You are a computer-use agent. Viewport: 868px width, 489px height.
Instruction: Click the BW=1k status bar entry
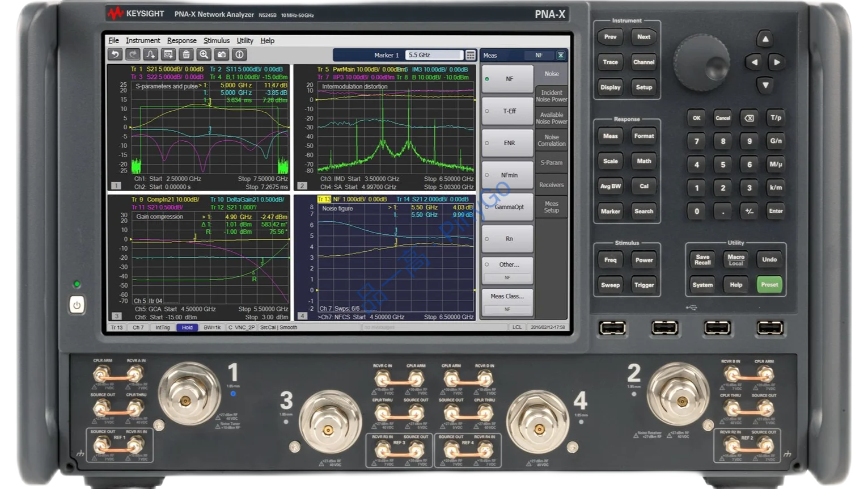(212, 327)
